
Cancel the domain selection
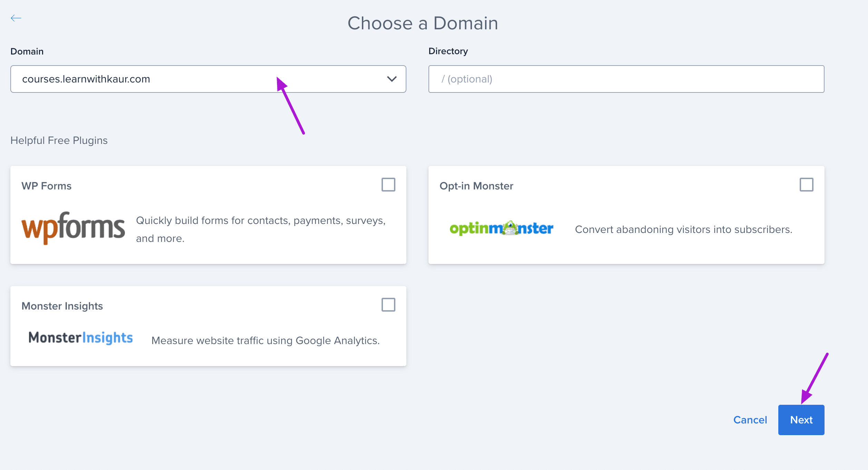click(x=750, y=420)
